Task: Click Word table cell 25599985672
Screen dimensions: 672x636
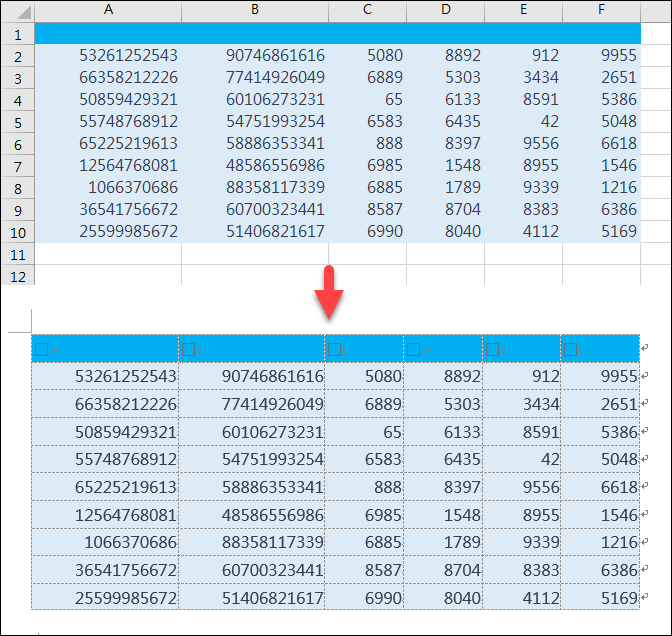Action: coord(105,597)
